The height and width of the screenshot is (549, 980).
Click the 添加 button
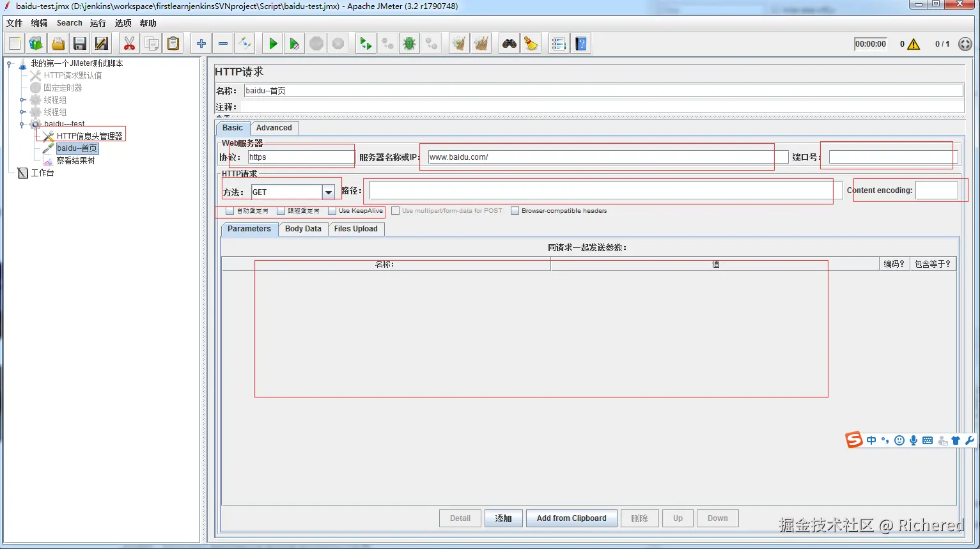(x=503, y=518)
